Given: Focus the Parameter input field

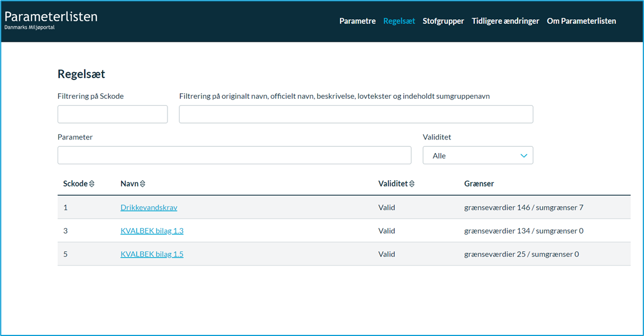Looking at the screenshot, I should tap(235, 155).
